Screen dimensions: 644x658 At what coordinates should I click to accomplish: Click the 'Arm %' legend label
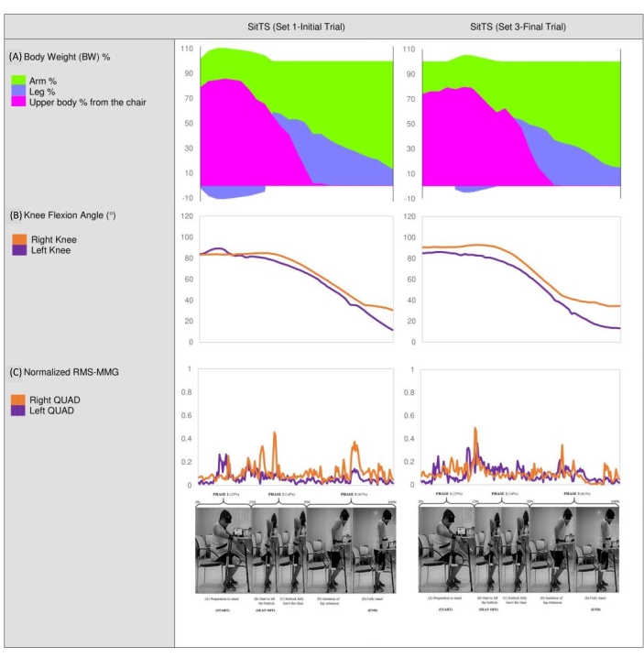pos(43,81)
